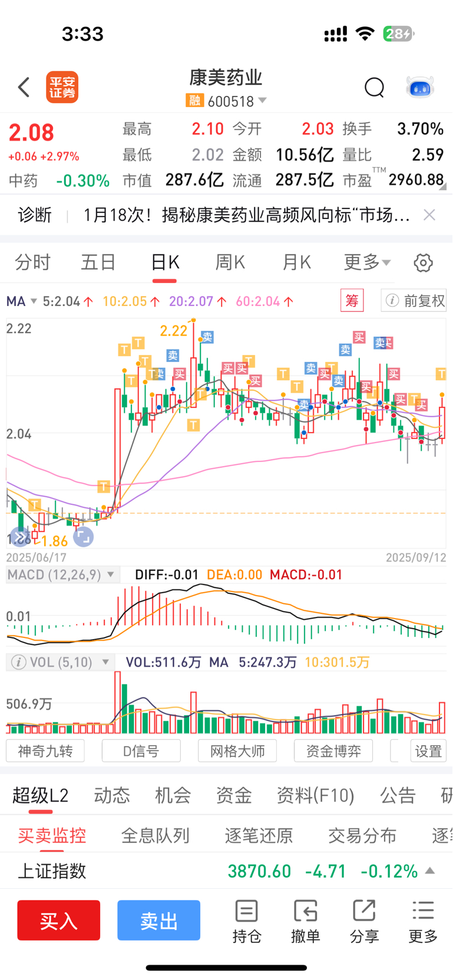Select 超级L2 tab

coord(41,796)
